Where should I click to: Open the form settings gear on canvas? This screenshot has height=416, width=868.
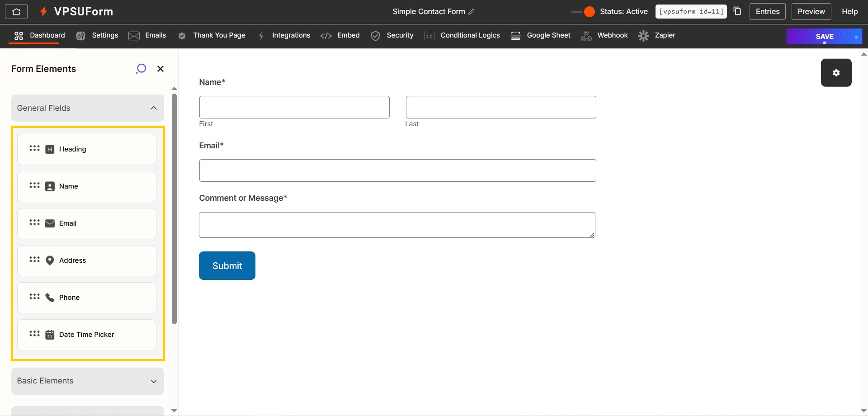pos(836,72)
